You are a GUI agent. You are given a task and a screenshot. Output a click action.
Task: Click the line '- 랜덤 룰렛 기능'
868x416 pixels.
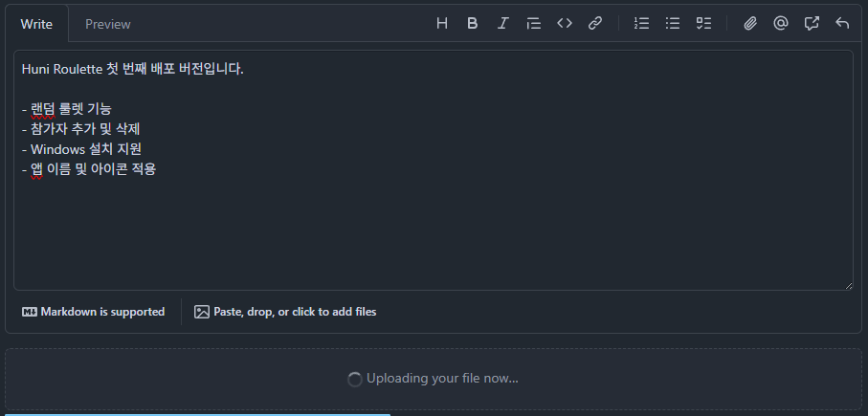click(x=67, y=110)
